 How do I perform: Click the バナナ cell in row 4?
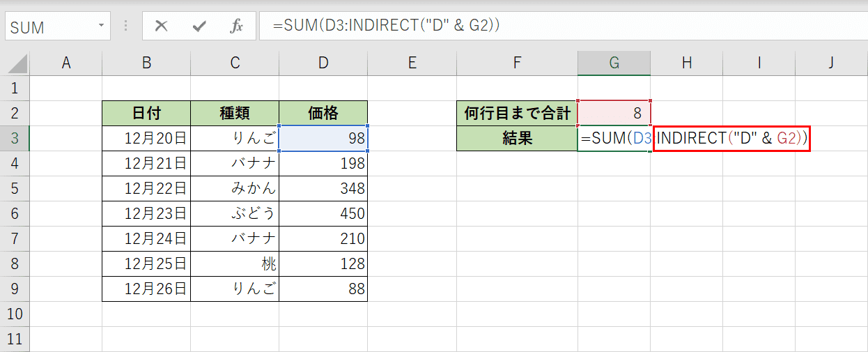coord(235,163)
